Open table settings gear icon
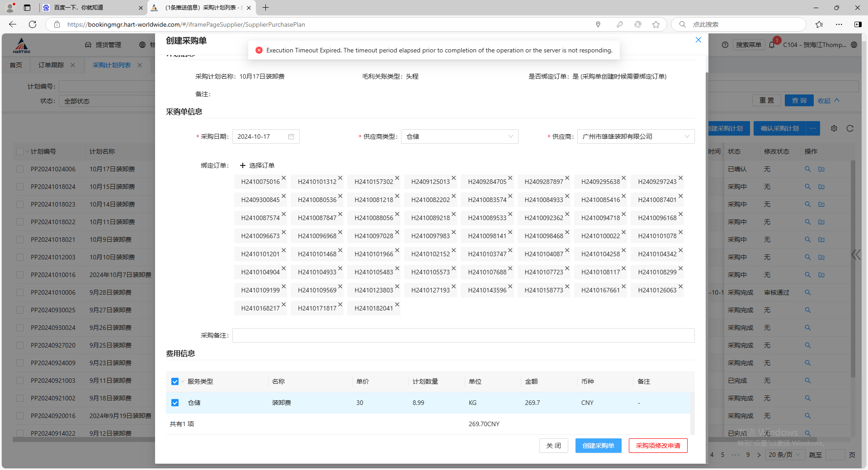Viewport: 868px width, 470px height. [x=834, y=128]
